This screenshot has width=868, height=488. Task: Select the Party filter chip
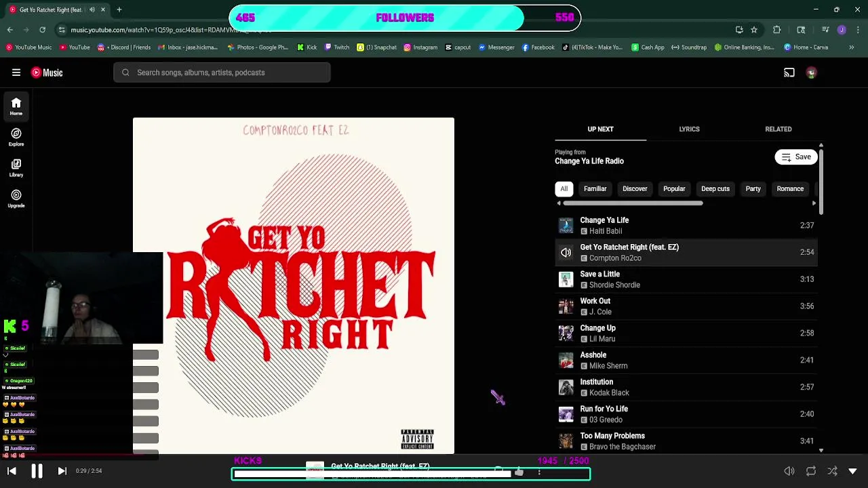click(x=753, y=189)
